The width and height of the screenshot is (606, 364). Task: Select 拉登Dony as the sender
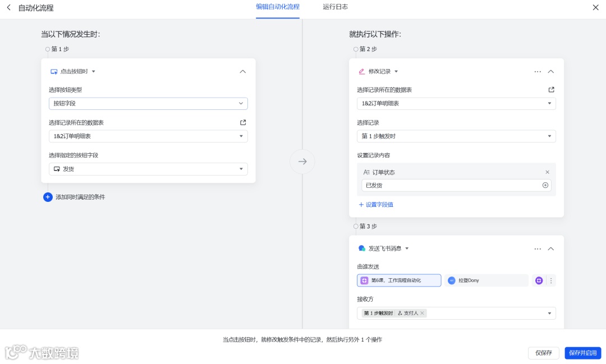(x=486, y=280)
